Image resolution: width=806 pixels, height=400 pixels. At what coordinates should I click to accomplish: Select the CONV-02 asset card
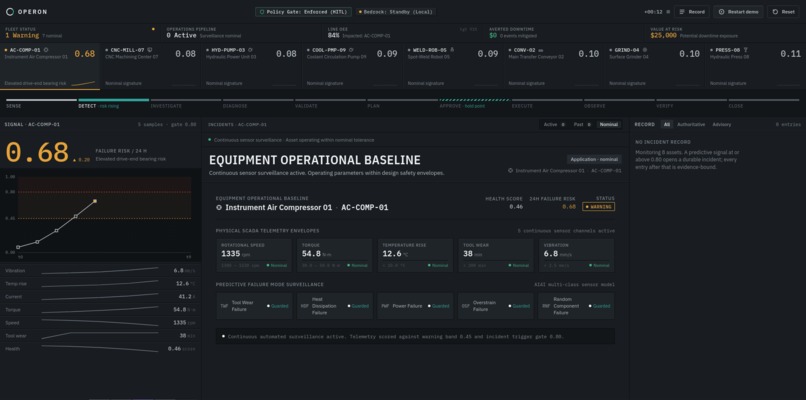pos(554,66)
